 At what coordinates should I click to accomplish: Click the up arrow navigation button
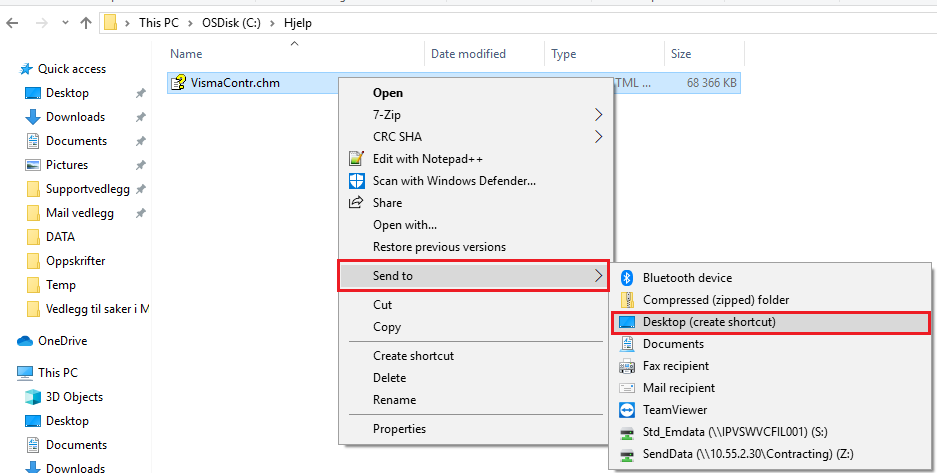86,22
